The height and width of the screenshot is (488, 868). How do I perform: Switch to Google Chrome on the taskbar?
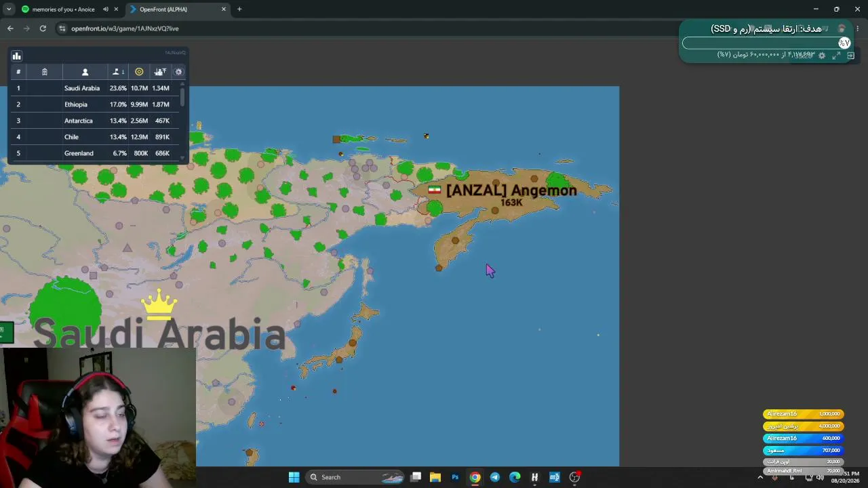[x=475, y=477]
